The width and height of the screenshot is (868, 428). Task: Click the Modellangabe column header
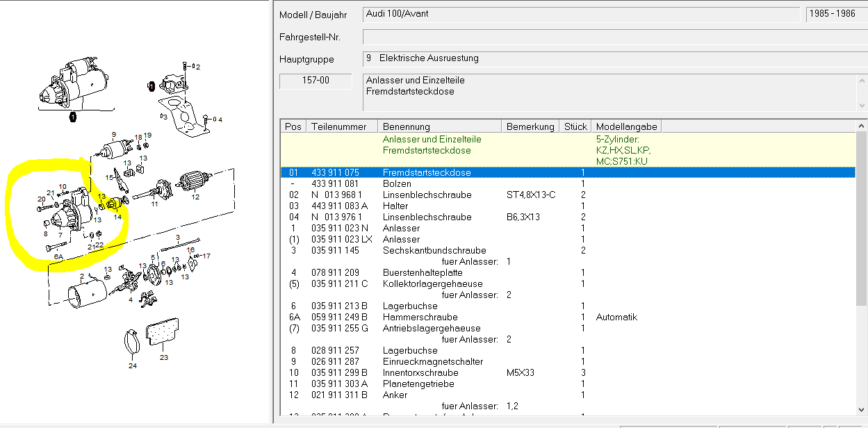point(625,126)
